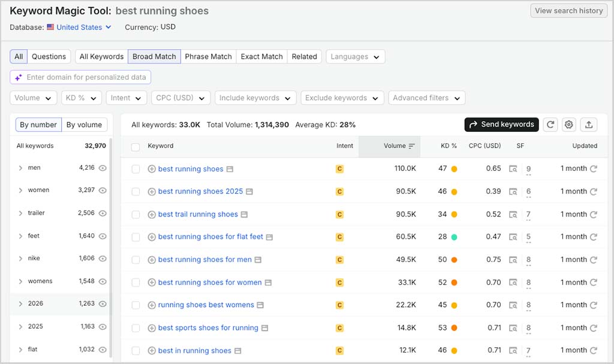
Task: Open the CPC (USD) filter dropdown
Action: (x=181, y=98)
